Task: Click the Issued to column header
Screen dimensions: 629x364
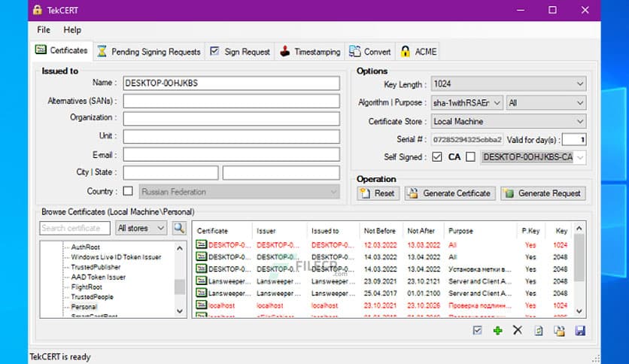Action: (325, 231)
